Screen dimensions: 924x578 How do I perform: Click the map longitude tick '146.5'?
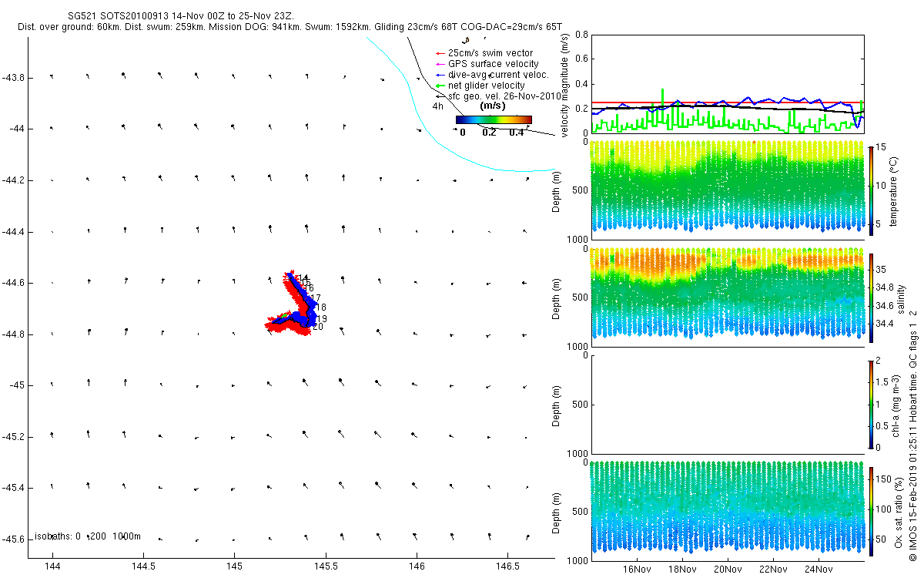(507, 566)
